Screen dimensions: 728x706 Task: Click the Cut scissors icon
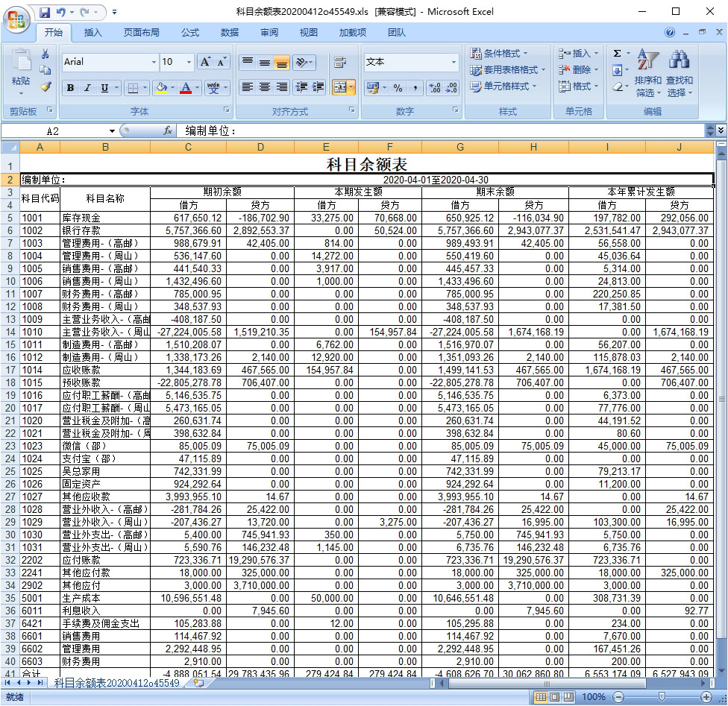(45, 54)
